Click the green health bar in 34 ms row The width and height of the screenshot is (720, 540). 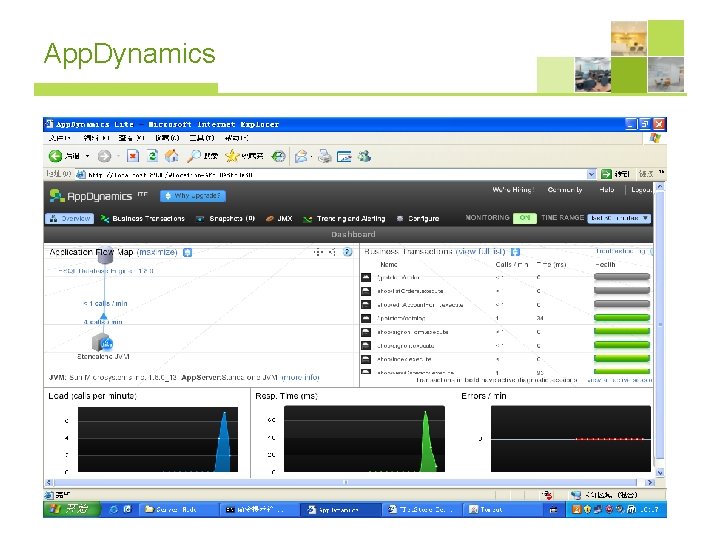[x=622, y=318]
